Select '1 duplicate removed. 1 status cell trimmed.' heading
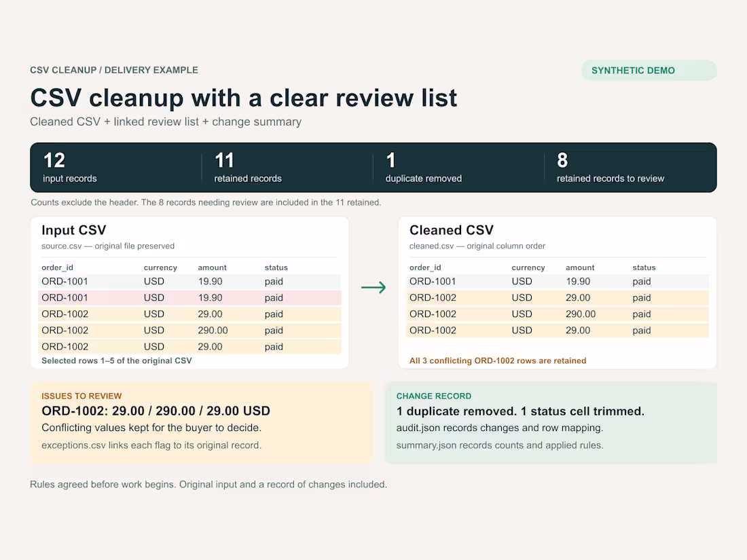747x560 pixels. [x=520, y=411]
